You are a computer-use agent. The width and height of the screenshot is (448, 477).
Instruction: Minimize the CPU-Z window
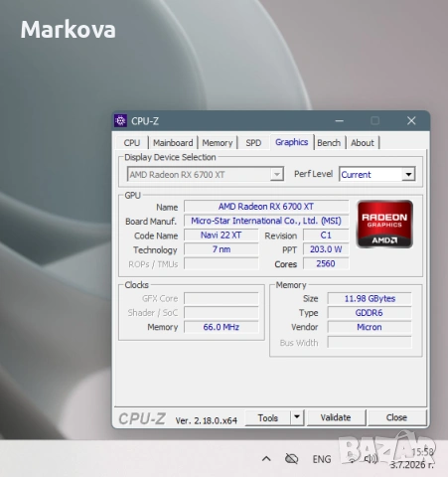[339, 121]
